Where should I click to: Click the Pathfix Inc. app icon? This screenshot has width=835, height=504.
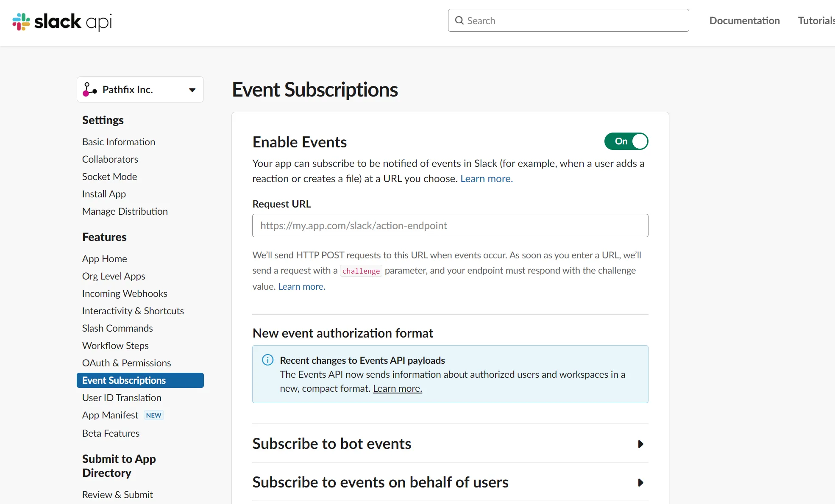(89, 89)
